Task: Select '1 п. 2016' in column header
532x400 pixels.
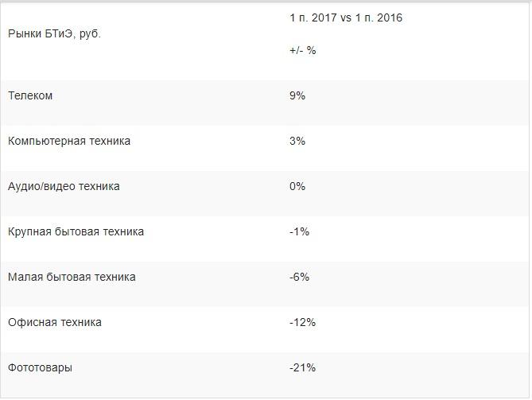Action: click(379, 18)
